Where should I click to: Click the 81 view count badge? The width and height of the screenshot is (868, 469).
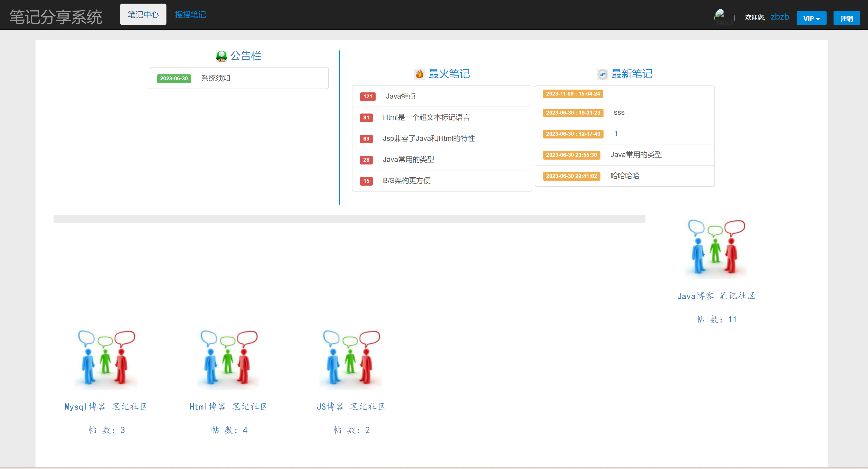tap(366, 118)
